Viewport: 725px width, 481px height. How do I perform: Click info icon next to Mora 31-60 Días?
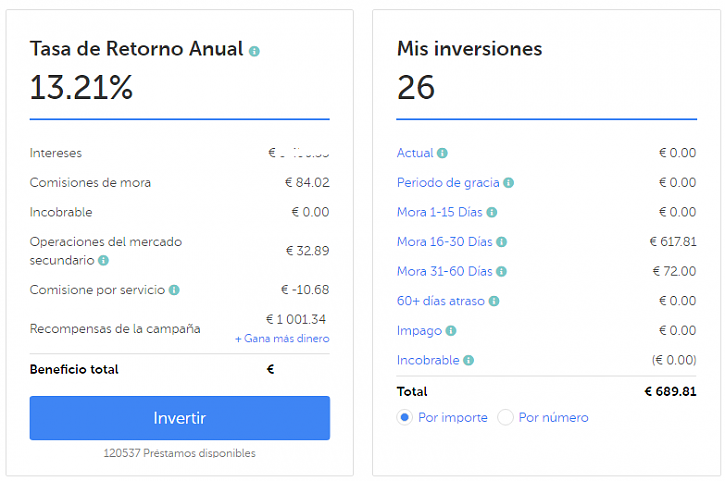[x=502, y=271]
